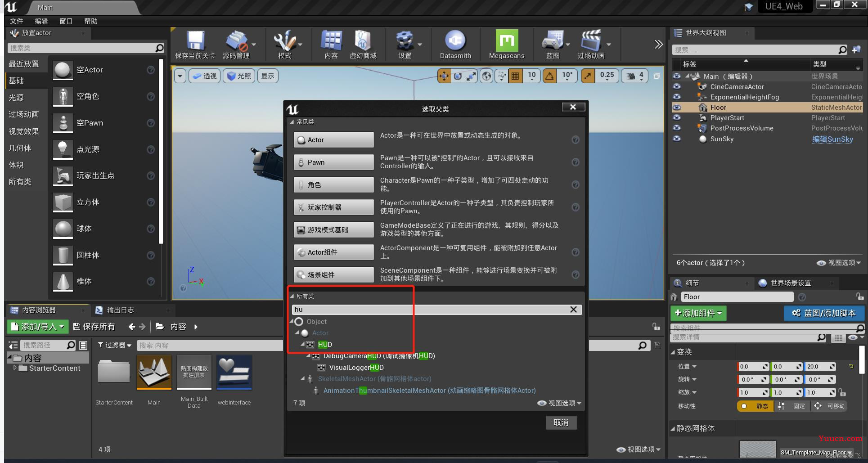Viewport: 868px width, 463px height.
Task: Collapse the Common Classes (常见类) section
Action: [292, 122]
